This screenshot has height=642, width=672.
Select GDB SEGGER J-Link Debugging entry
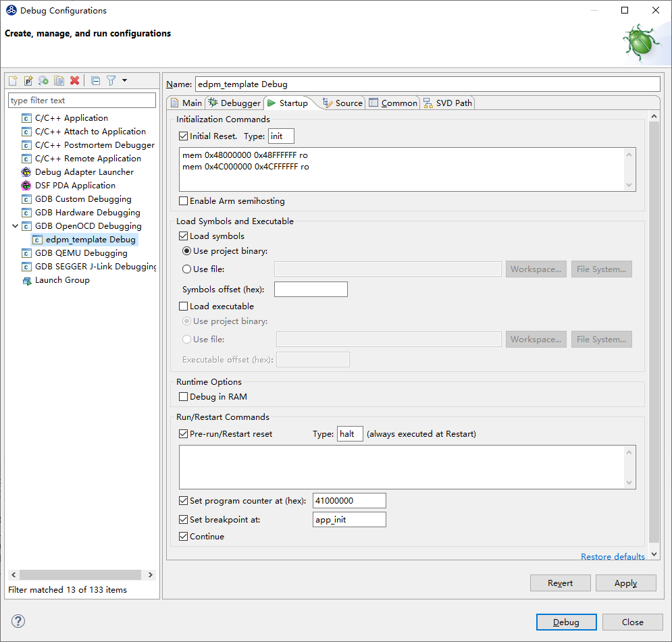click(x=96, y=267)
